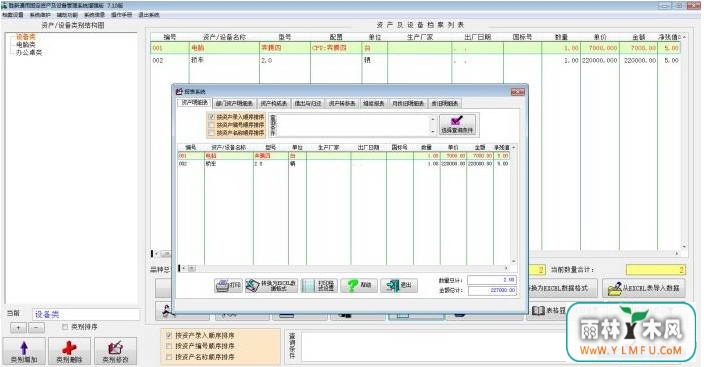This screenshot has width=704, height=367.
Task: Check sort by asset number in the dialog
Action: pos(211,125)
